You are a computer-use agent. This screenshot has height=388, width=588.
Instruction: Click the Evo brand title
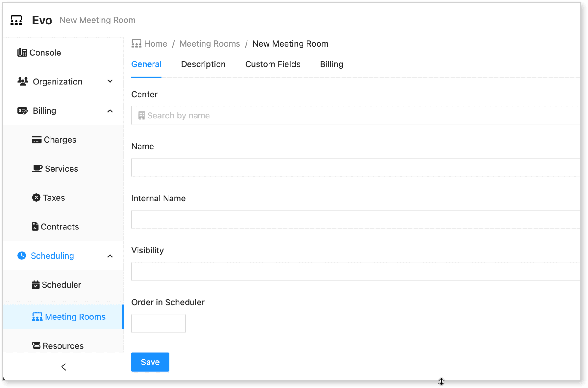[42, 20]
